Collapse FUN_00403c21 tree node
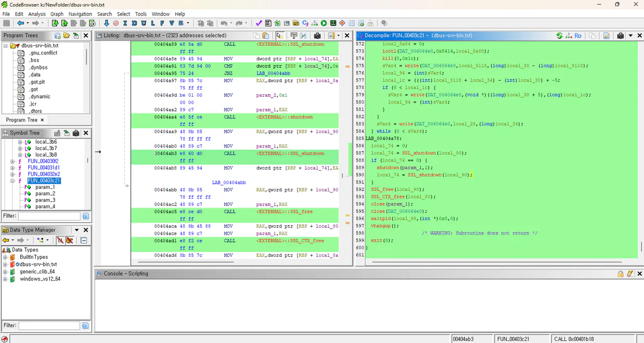Screen dimensions: 644x343 tap(13, 181)
